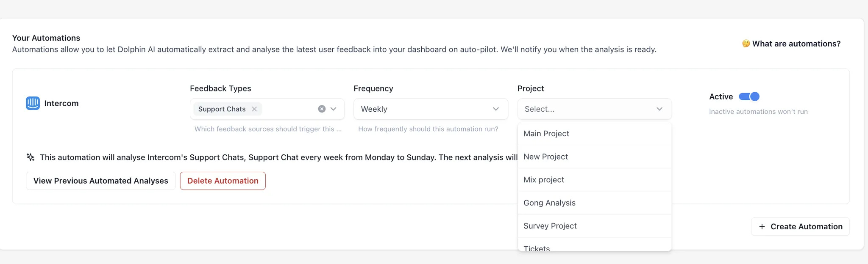Toggle the Active automation switch
This screenshot has height=264, width=868.
(x=749, y=97)
